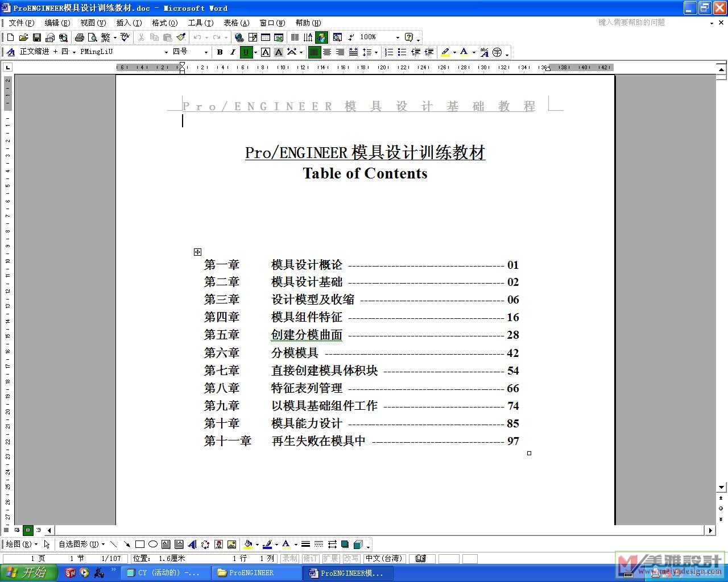Click the Undo arrow icon

(197, 38)
